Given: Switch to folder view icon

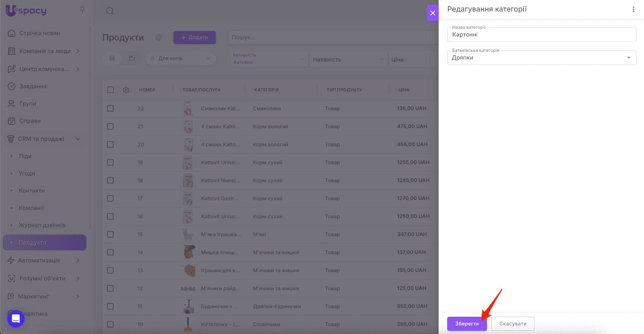Looking at the screenshot, I should pyautogui.click(x=132, y=58).
